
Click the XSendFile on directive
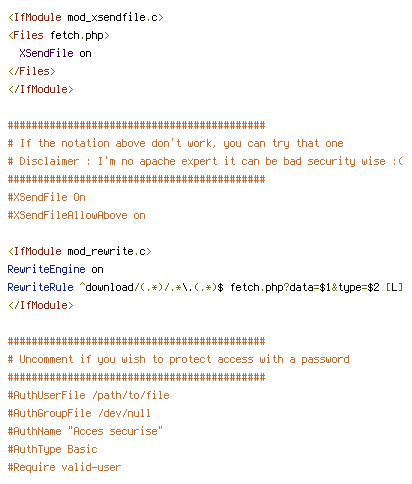click(55, 53)
